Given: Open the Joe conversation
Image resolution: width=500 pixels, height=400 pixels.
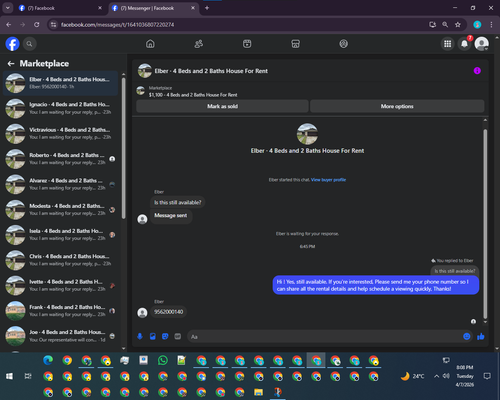Looking at the screenshot, I should coord(60,336).
